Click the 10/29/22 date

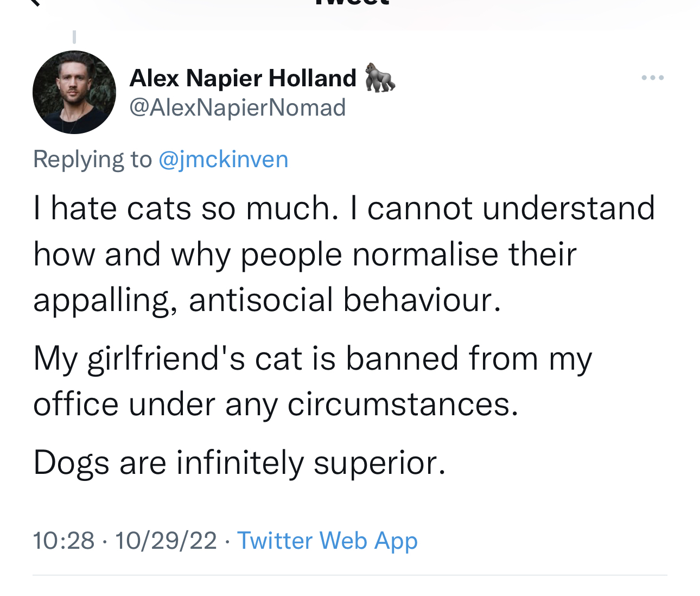tap(166, 541)
